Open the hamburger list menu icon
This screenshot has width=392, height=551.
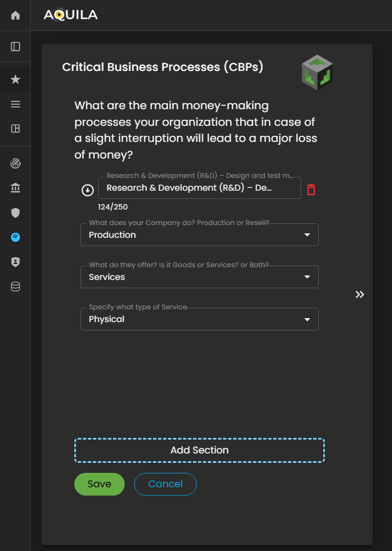(x=16, y=104)
